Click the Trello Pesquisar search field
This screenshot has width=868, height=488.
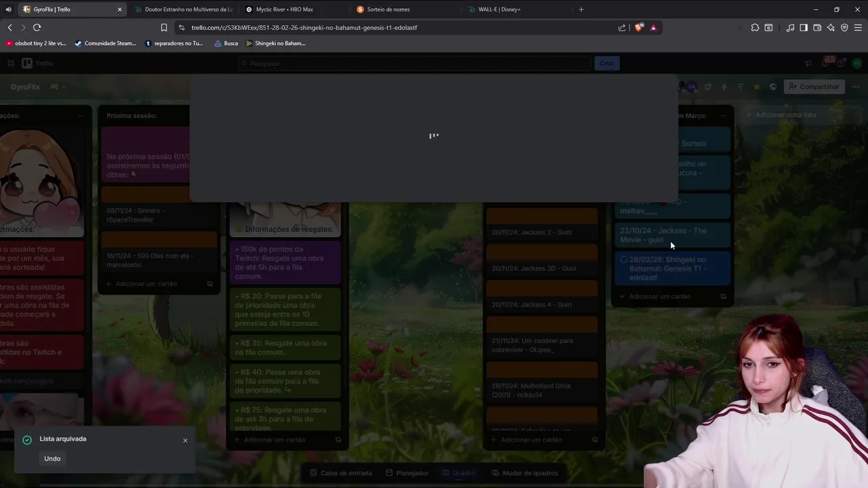[414, 63]
